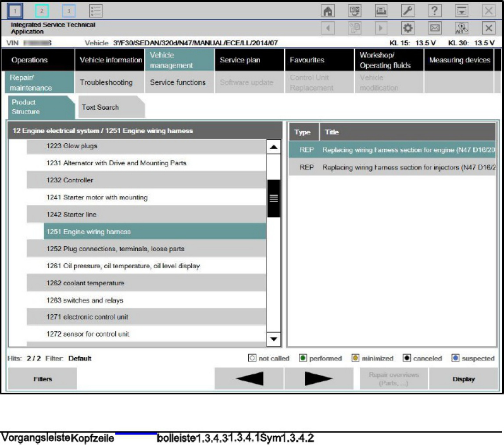Open the vehicle overview icon beside home
The image size is (504, 445).
coord(354,11)
